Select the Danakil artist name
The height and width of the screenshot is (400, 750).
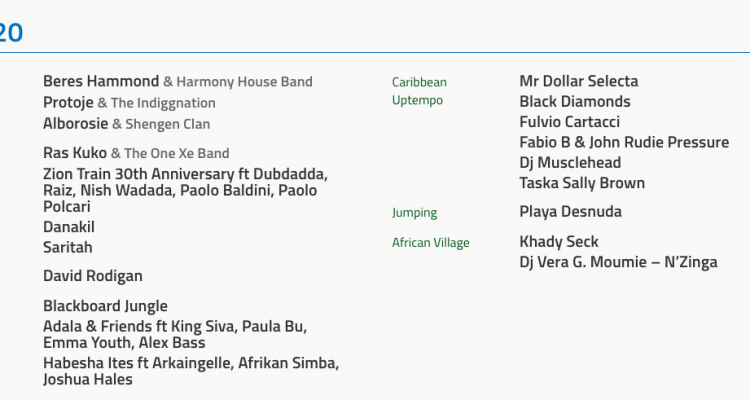click(x=68, y=227)
